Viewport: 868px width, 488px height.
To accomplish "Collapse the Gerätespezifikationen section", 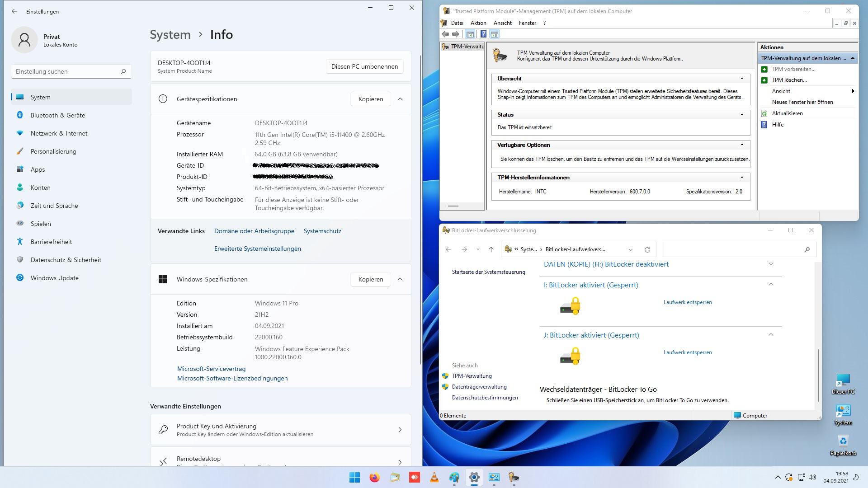I will (400, 99).
